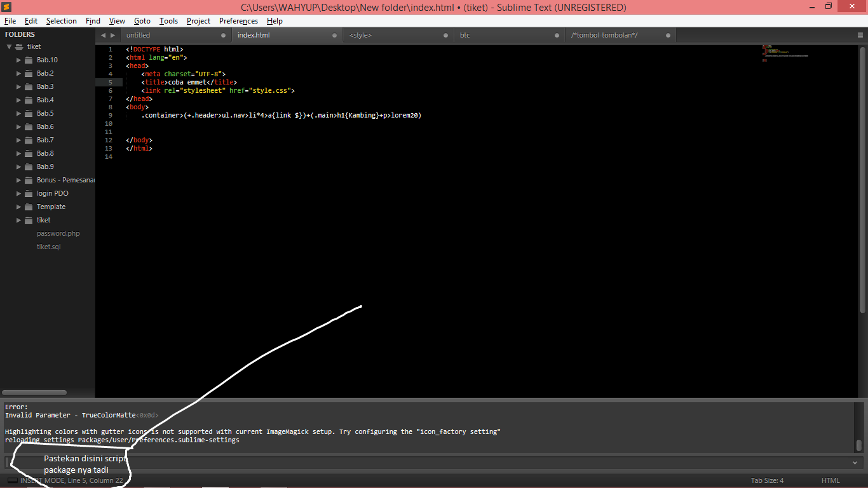Collapse the tiket root folder
Screen dimensions: 868x488
pos(9,46)
